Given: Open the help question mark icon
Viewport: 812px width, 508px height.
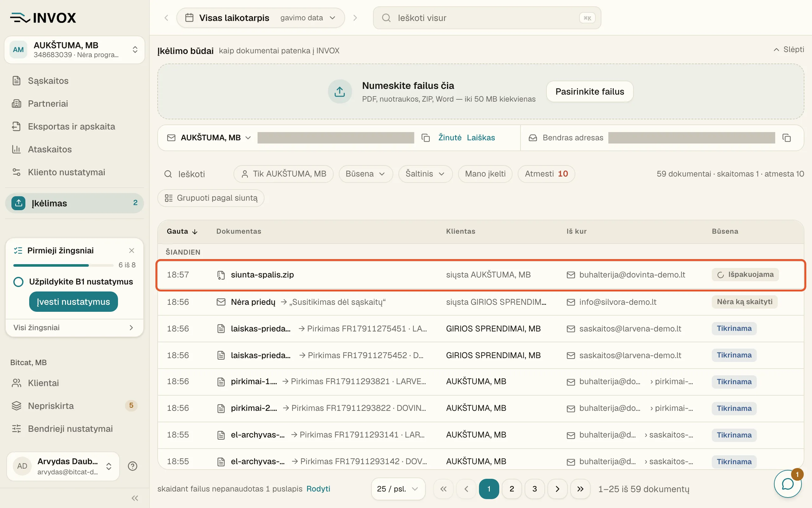Looking at the screenshot, I should point(133,466).
